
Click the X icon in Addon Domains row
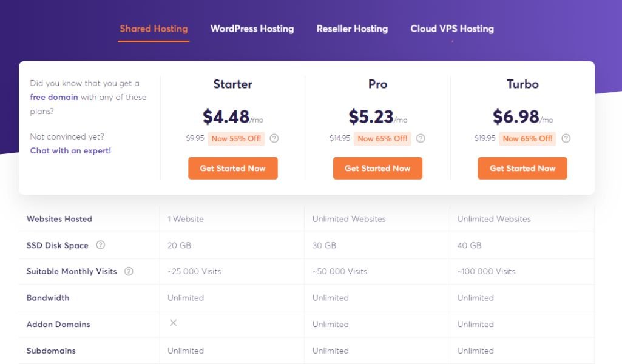[x=174, y=323]
